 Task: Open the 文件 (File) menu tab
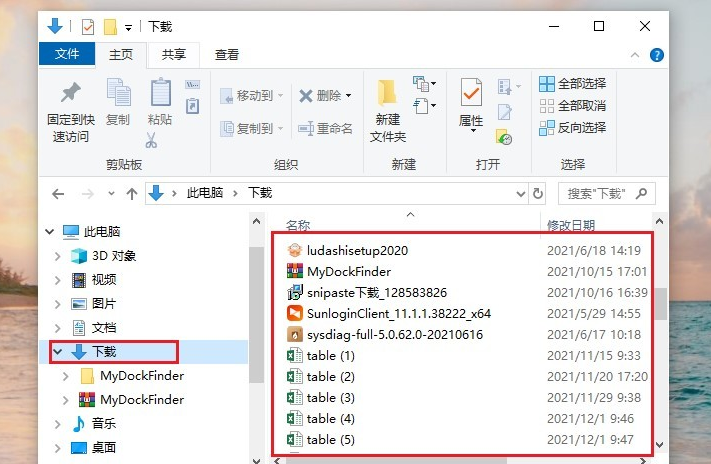(x=67, y=55)
